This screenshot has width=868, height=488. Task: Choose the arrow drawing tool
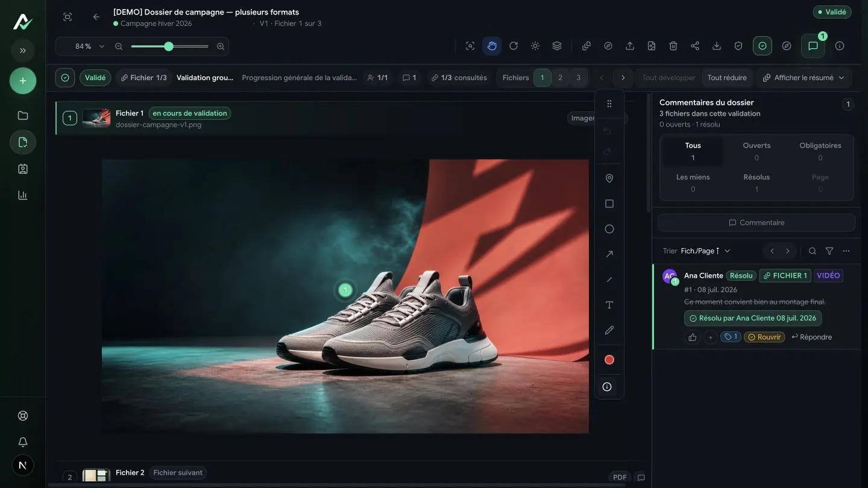point(609,254)
